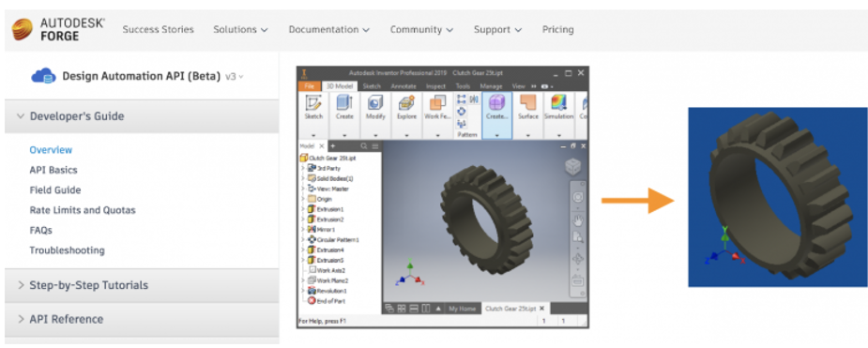Open the File tab in Inventor
The height and width of the screenshot is (348, 868).
tap(309, 86)
